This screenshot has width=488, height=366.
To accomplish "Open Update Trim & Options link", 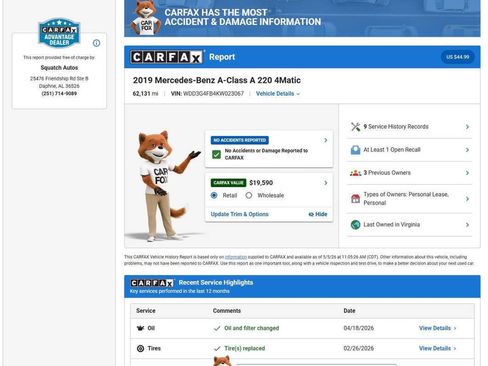I will [239, 214].
